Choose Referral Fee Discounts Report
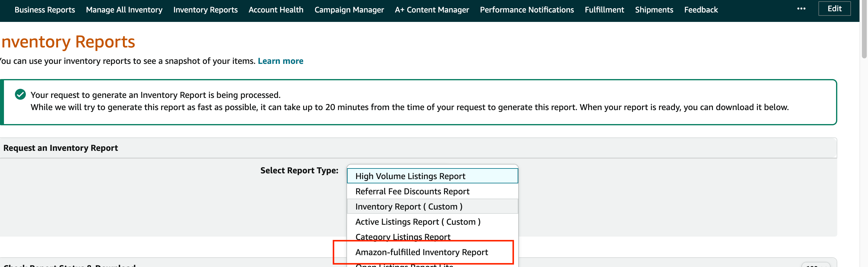The height and width of the screenshot is (267, 868). (x=412, y=191)
